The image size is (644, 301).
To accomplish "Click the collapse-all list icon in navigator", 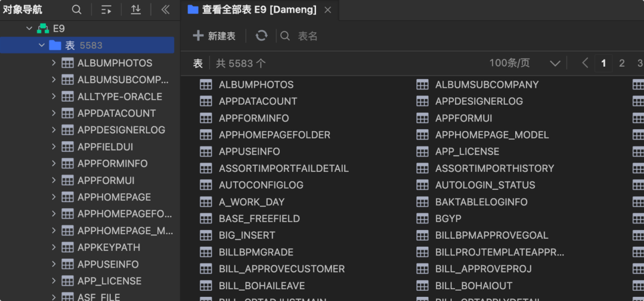I will tap(106, 10).
